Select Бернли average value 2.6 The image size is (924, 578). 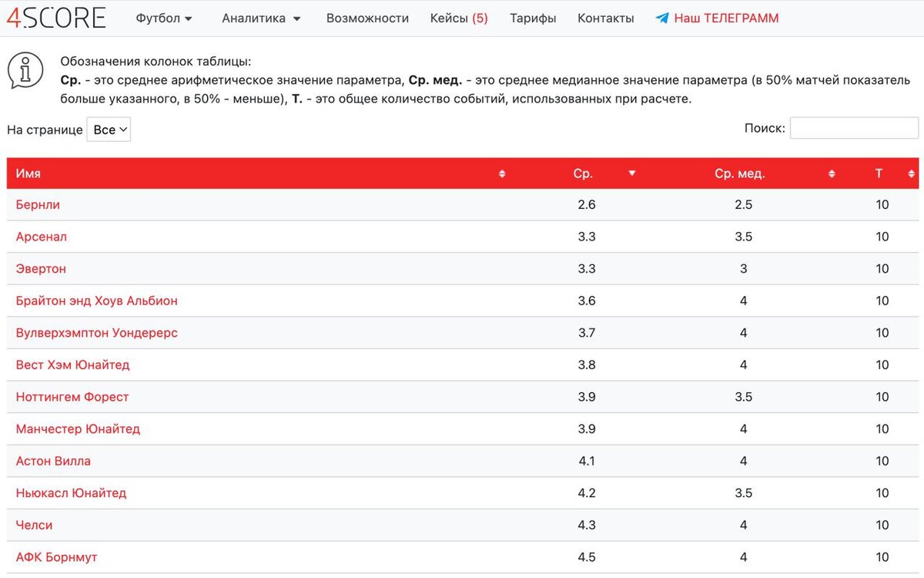tap(587, 205)
